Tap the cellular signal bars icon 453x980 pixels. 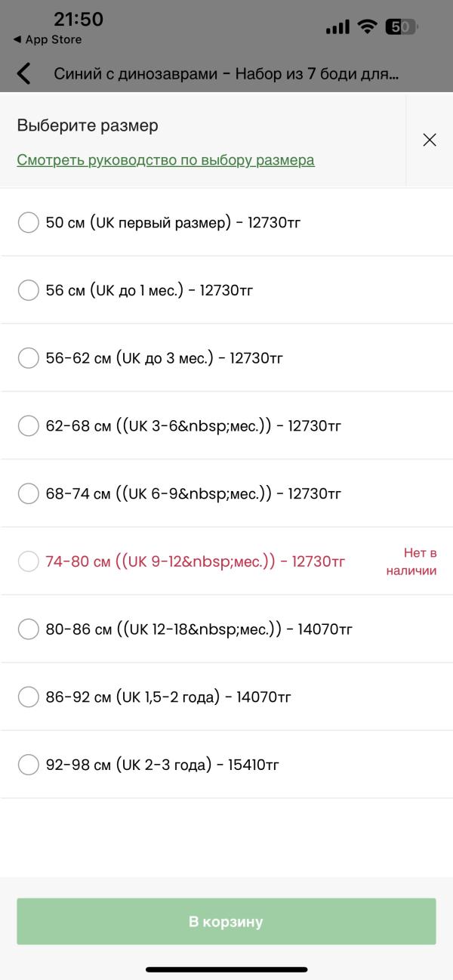pos(337,28)
